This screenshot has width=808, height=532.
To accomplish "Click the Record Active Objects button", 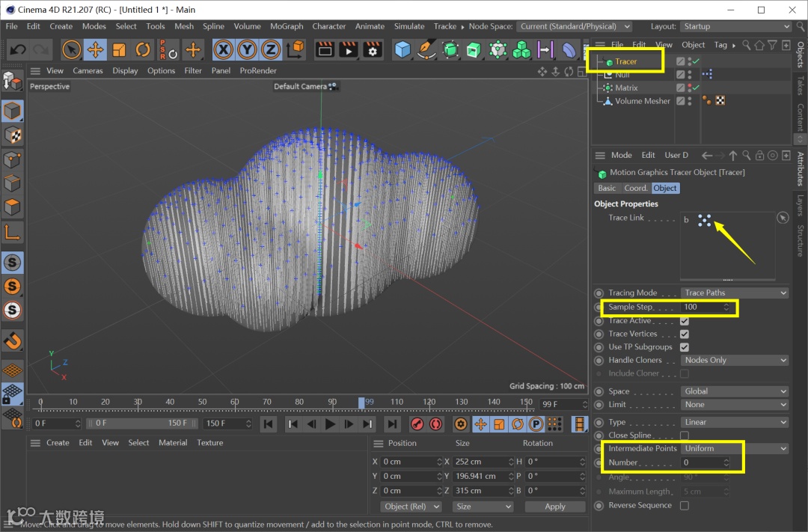I will click(417, 424).
